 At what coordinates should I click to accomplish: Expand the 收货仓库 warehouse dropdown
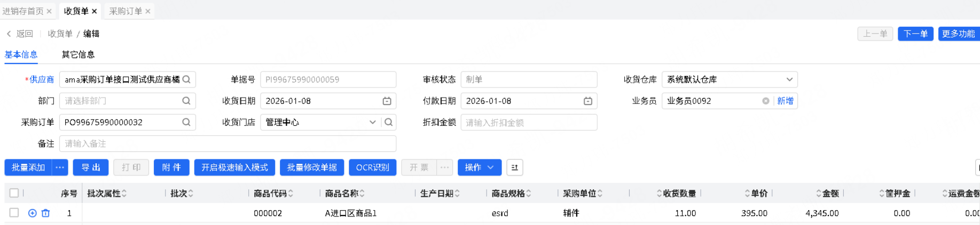[789, 79]
